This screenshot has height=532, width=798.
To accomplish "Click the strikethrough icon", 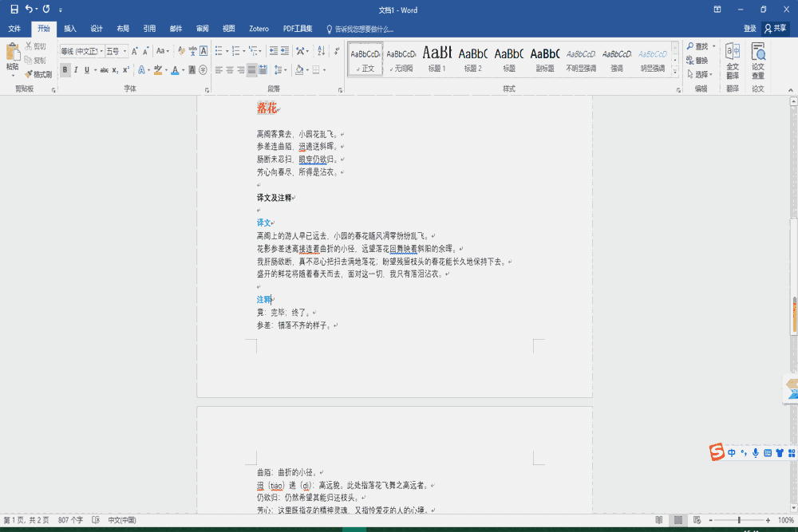I will tap(104, 70).
